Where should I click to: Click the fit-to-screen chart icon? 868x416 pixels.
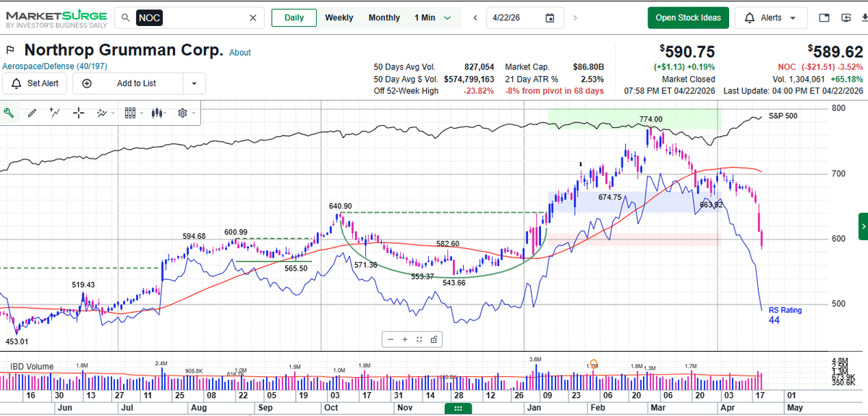(420, 339)
